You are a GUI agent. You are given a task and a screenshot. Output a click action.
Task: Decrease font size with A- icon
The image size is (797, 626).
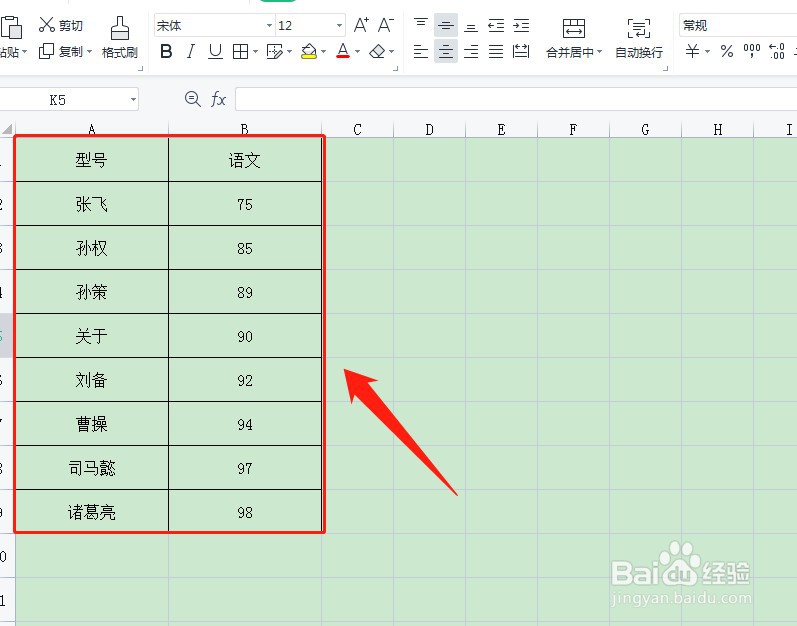(x=386, y=25)
